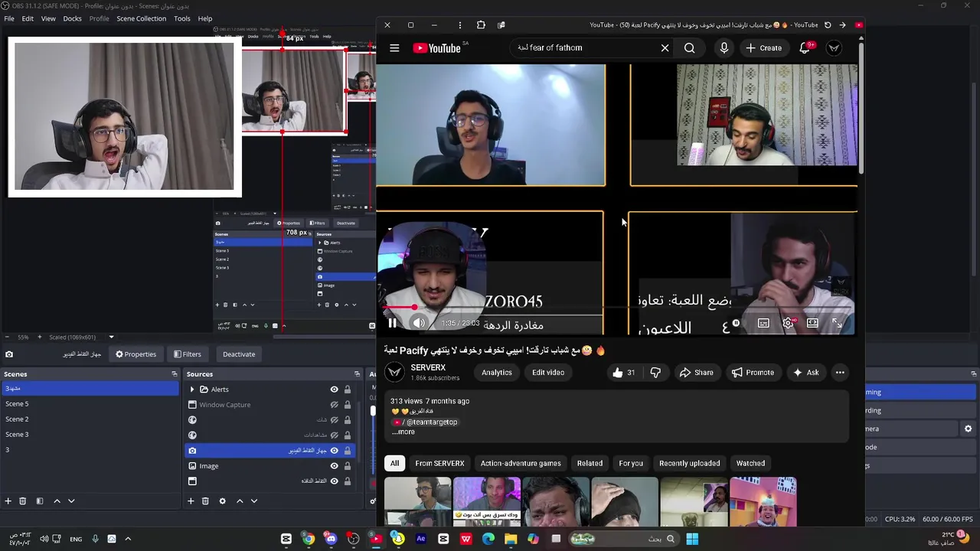
Task: Hide the Alerts source with eye icon
Action: click(334, 390)
